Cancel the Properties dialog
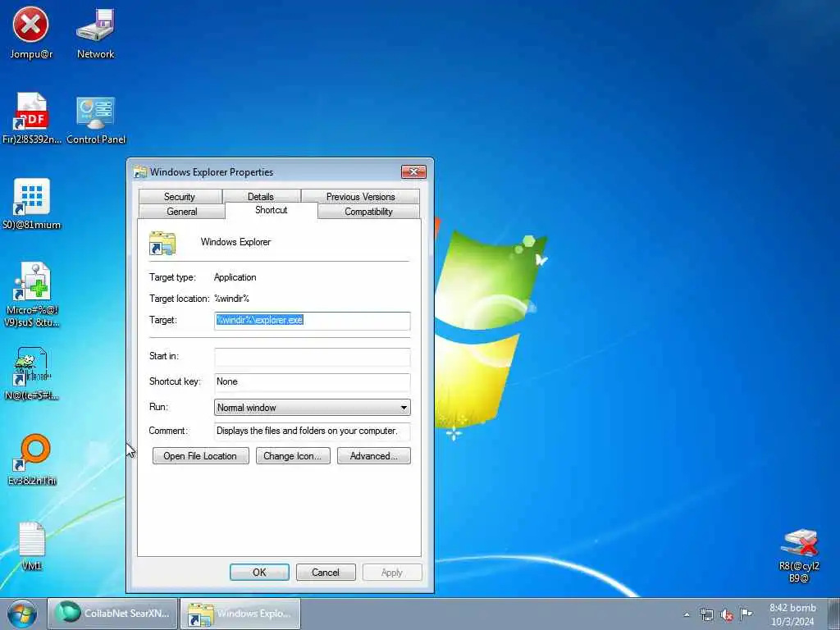 [326, 572]
